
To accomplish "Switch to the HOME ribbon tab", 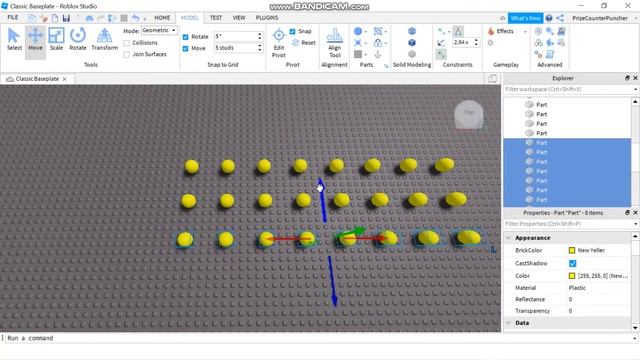I will point(162,18).
